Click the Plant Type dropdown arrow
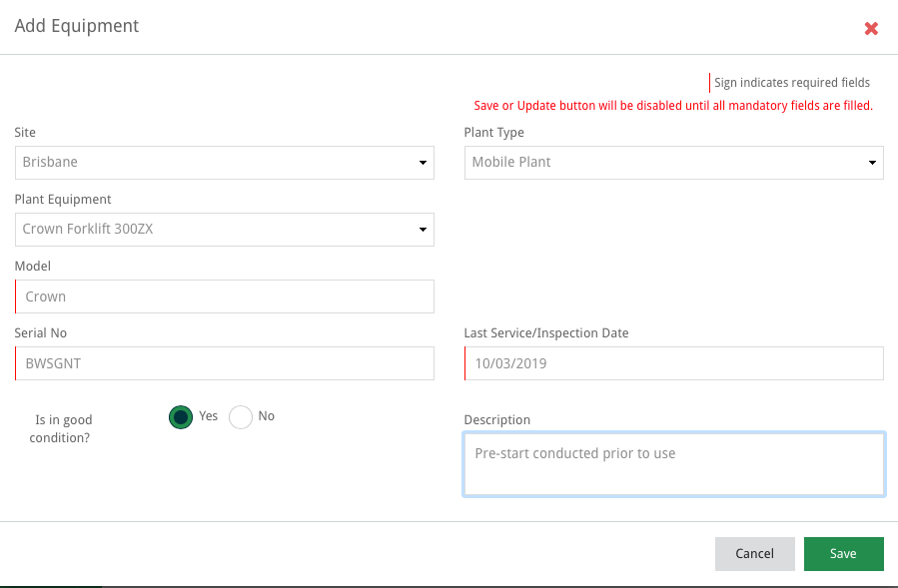This screenshot has height=588, width=898. [871, 163]
